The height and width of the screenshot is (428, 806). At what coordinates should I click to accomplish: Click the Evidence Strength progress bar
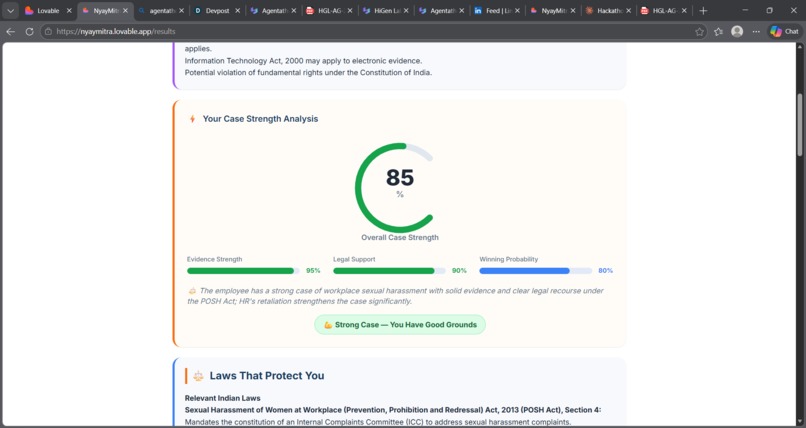coord(244,271)
